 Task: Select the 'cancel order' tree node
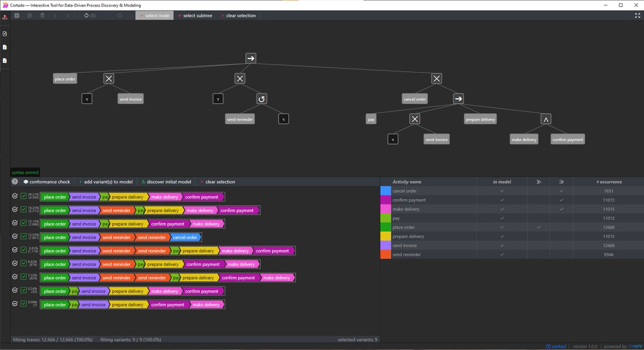[415, 99]
